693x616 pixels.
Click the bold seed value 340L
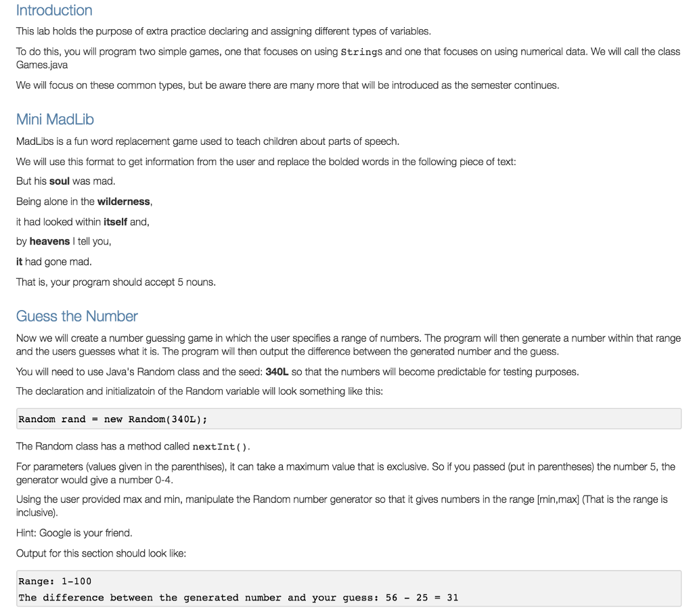pos(277,372)
